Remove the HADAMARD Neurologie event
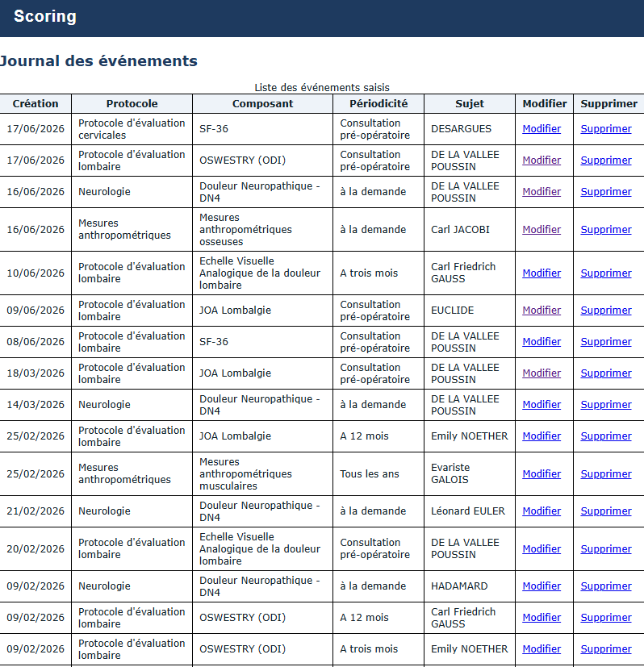644x667 pixels. (606, 586)
